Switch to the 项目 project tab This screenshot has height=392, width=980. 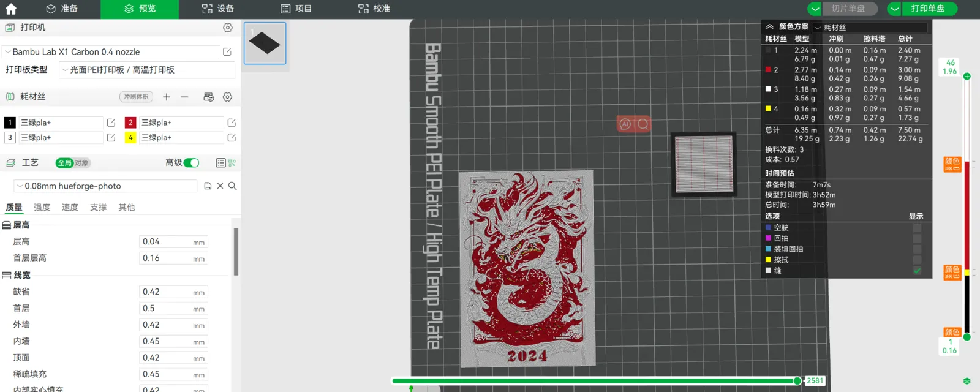tap(296, 9)
